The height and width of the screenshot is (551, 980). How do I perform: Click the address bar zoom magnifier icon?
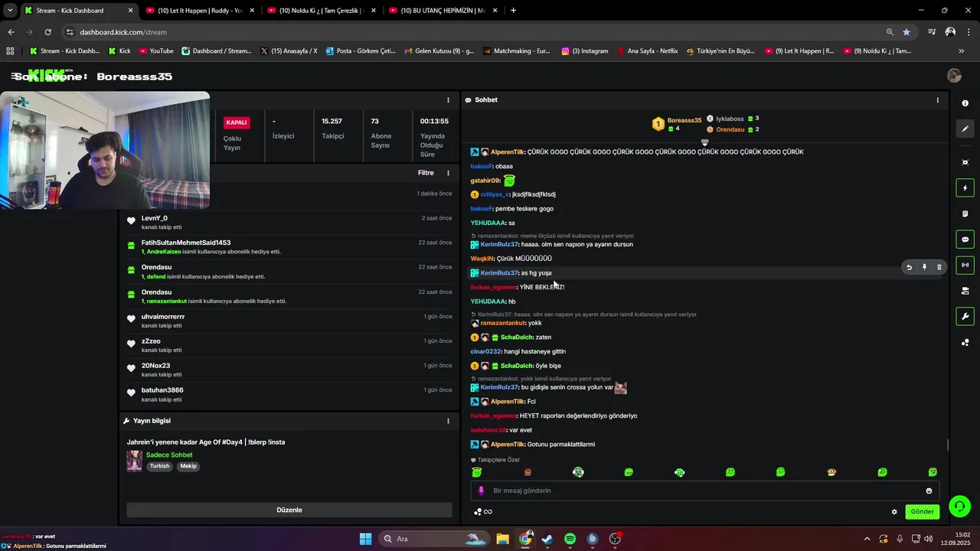(890, 32)
